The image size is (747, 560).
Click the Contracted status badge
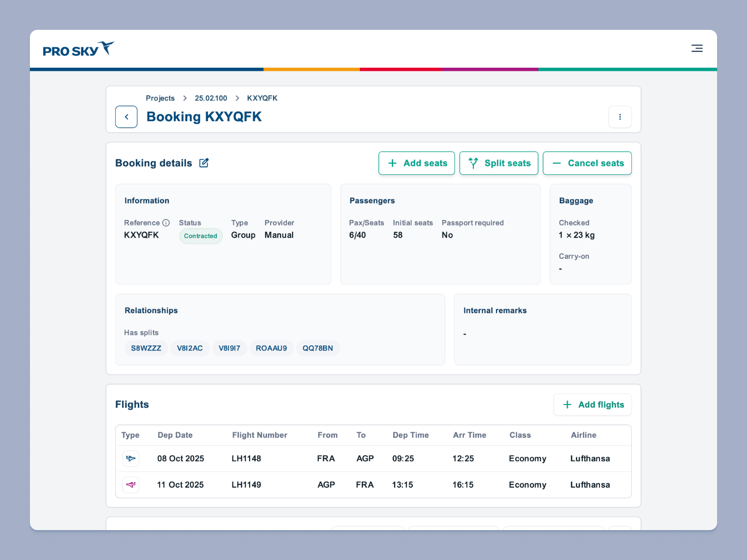(x=201, y=236)
